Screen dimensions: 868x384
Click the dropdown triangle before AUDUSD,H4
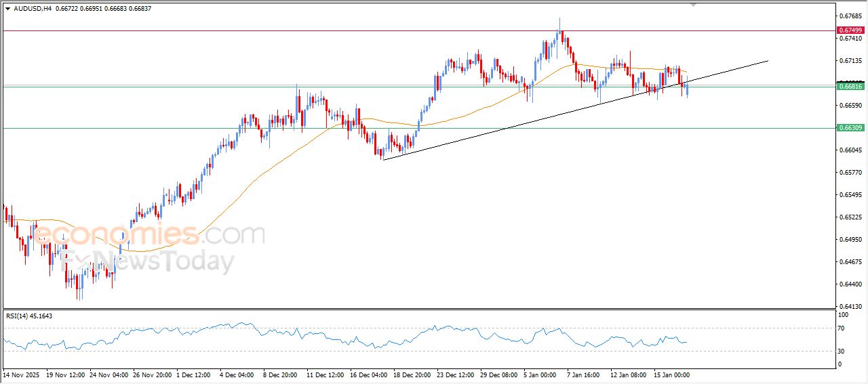pyautogui.click(x=7, y=8)
